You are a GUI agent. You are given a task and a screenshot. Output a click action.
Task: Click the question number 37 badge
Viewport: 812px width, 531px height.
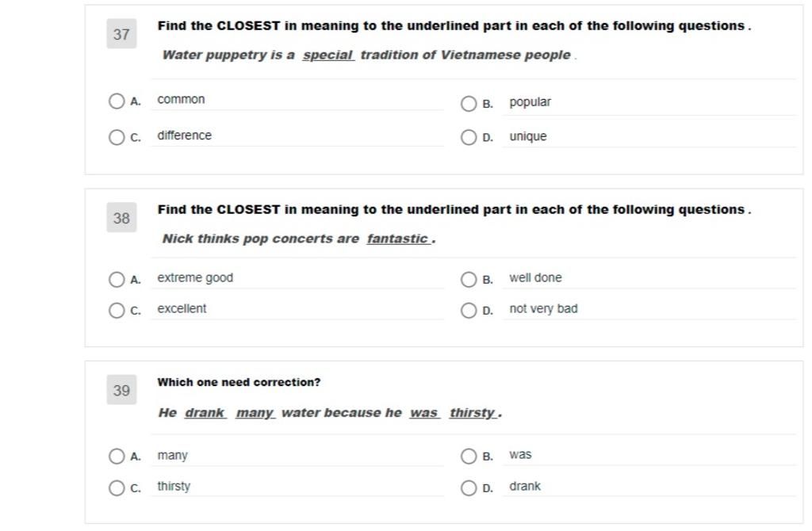pyautogui.click(x=121, y=34)
